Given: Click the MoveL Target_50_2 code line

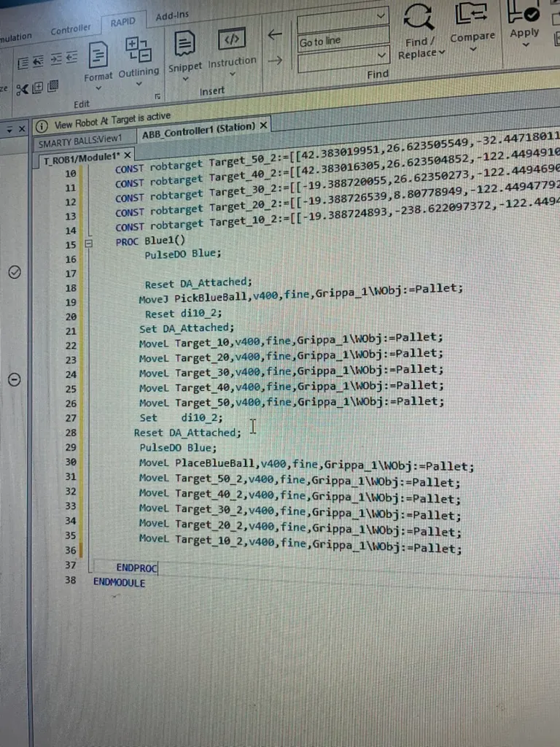Looking at the screenshot, I should pos(300,480).
